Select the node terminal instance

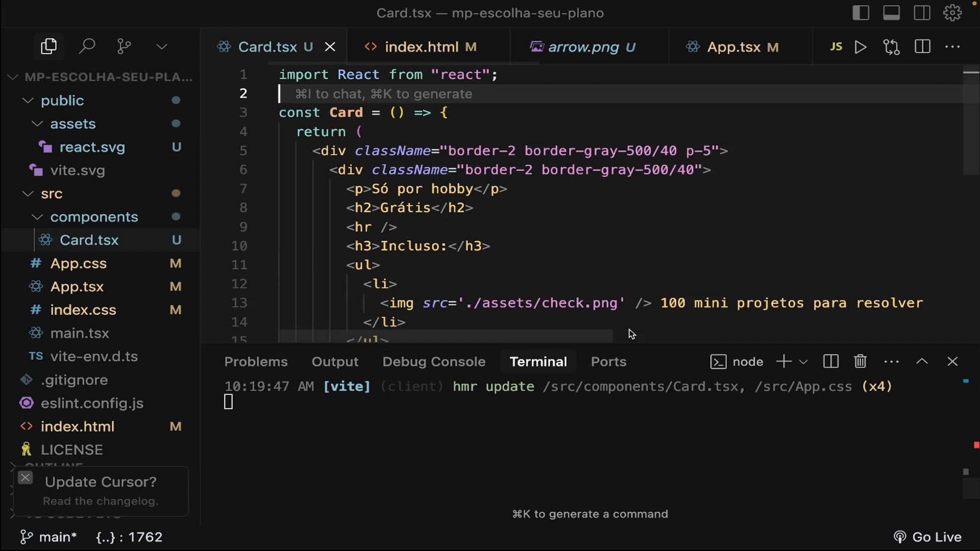[x=737, y=362]
